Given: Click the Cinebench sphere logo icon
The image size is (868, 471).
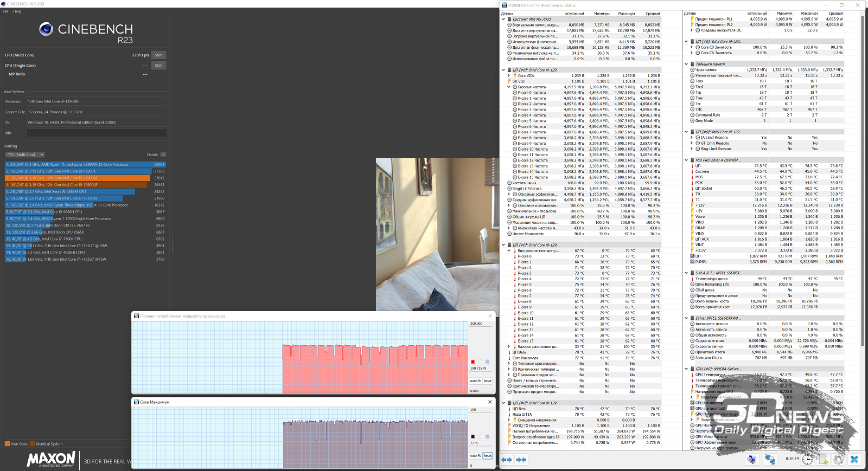Looking at the screenshot, I should tap(46, 29).
